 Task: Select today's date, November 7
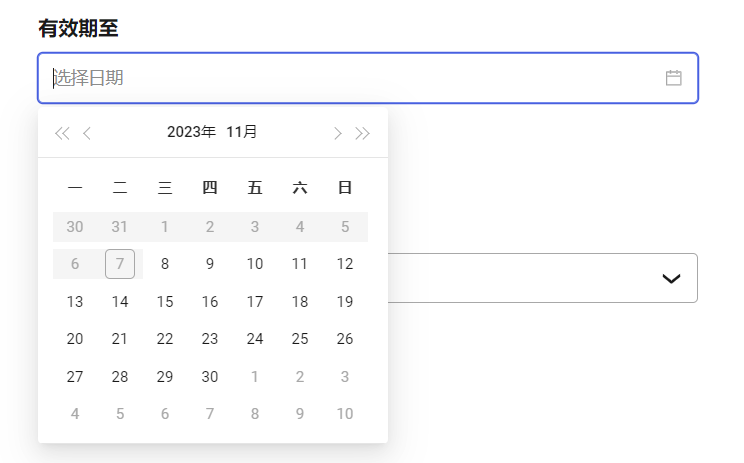120,264
